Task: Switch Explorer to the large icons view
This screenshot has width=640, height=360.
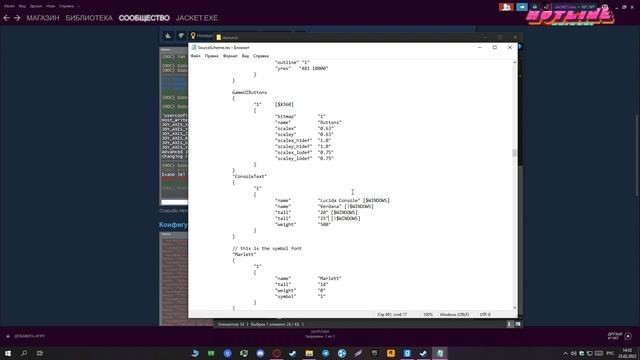Action: click(518, 324)
